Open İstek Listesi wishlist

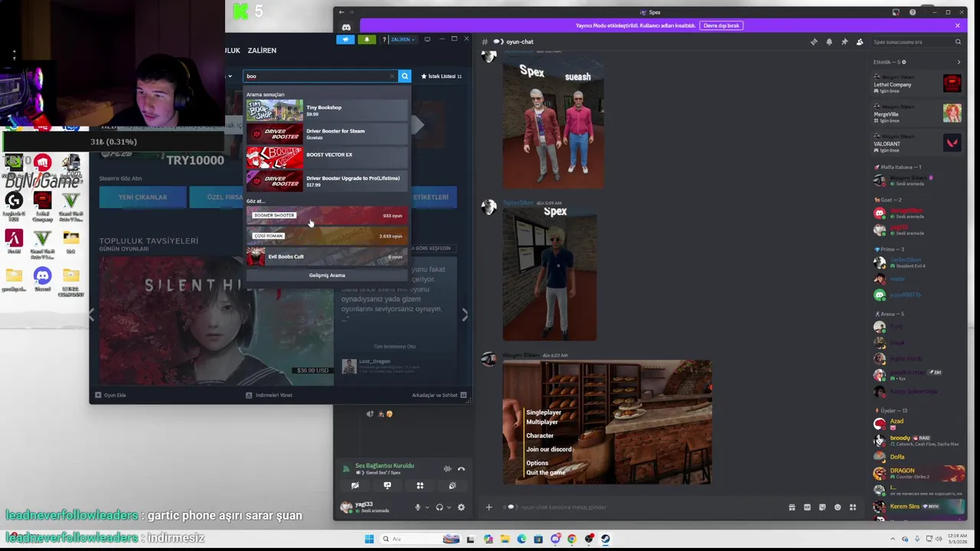point(441,76)
